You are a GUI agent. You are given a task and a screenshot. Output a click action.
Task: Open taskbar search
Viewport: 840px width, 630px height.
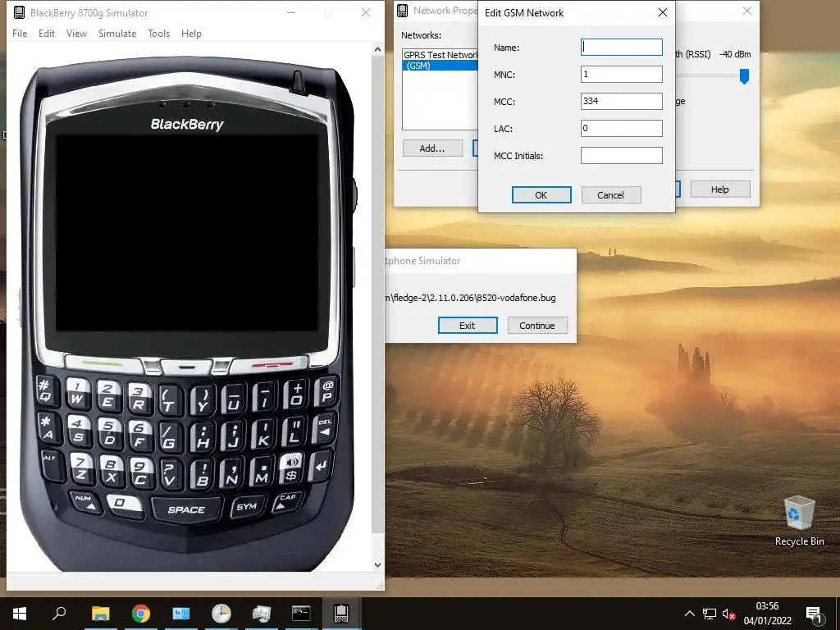click(x=59, y=614)
